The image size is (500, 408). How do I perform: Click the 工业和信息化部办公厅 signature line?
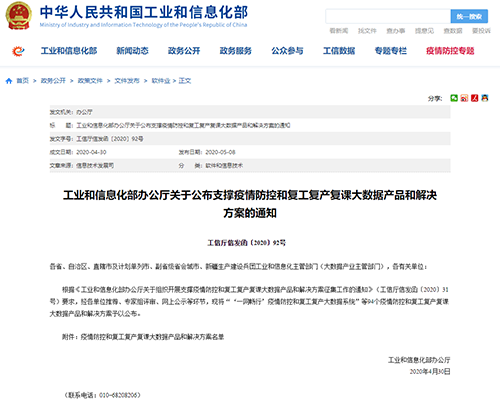click(x=419, y=360)
